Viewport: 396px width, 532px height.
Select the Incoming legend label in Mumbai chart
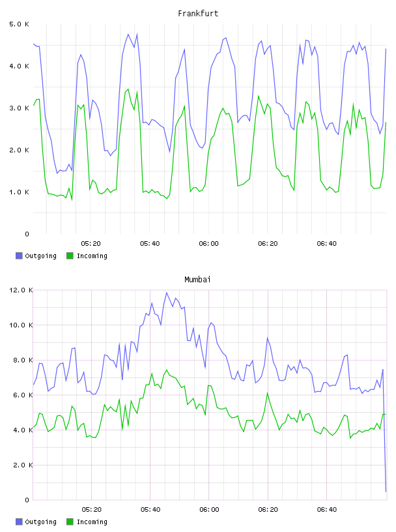[92, 522]
